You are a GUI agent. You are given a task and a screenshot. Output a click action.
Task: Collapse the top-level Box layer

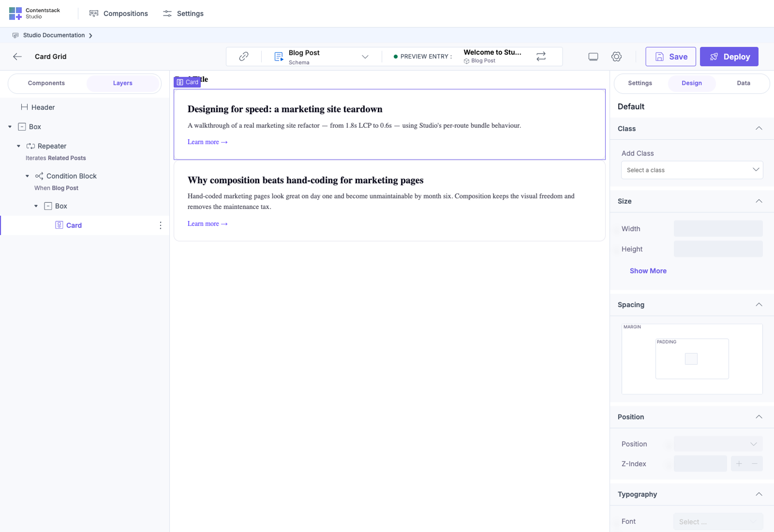tap(10, 127)
